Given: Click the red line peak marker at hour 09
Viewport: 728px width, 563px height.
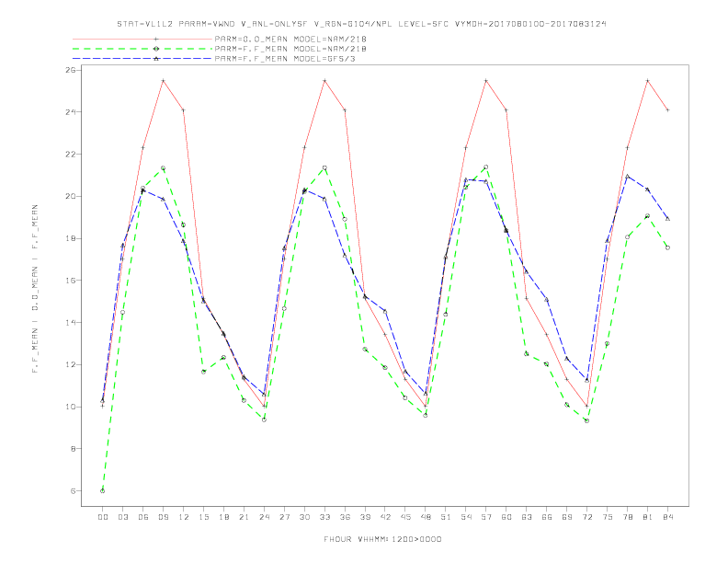Looking at the screenshot, I should click(163, 81).
